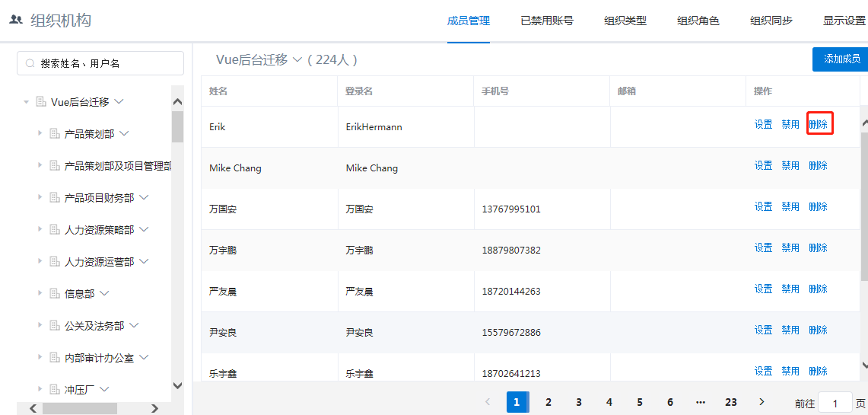Click building icon next to 内部审计办公室
The width and height of the screenshot is (868, 415).
point(54,357)
